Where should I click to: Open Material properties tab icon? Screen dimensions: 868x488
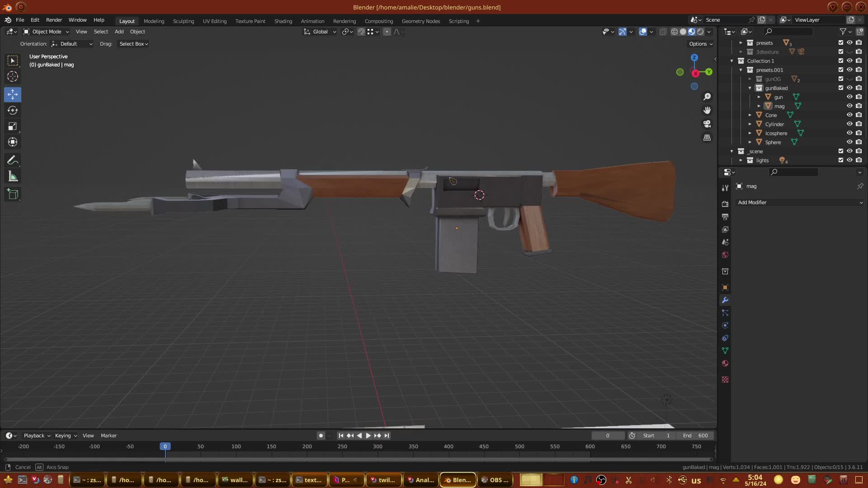coord(725,364)
